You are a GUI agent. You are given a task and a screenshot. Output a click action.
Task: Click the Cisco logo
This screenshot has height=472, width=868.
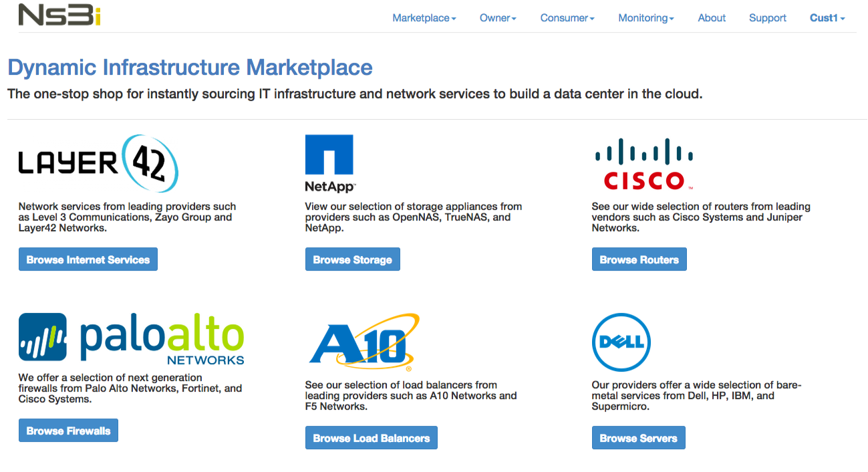(643, 164)
